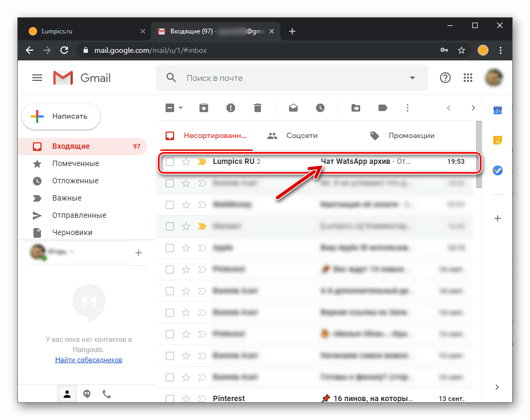Open the Google account avatar menu
Screen dimensions: 530x420
[x=493, y=78]
